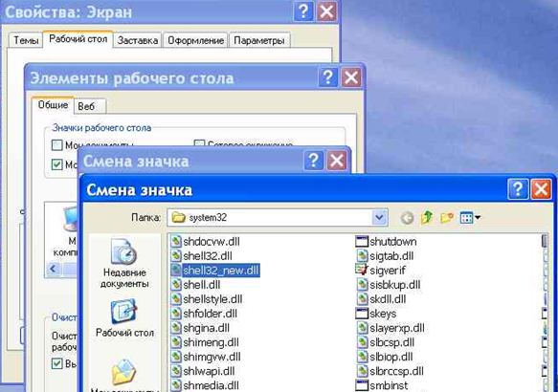
Task: Select the smbinst file name
Action: point(389,385)
